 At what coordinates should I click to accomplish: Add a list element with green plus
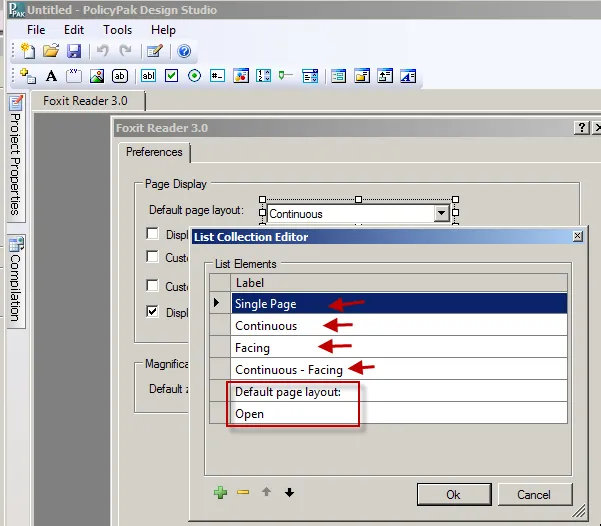tap(220, 492)
